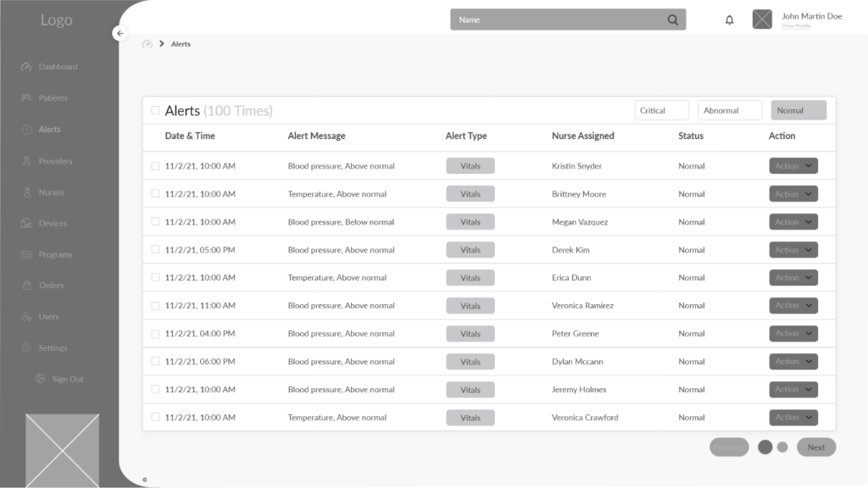Open the View Profile link for John Martin Doe

[x=795, y=25]
